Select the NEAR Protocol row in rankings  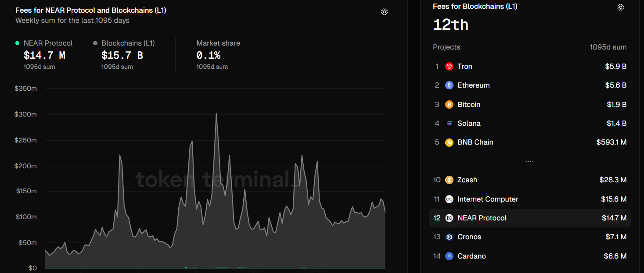529,218
